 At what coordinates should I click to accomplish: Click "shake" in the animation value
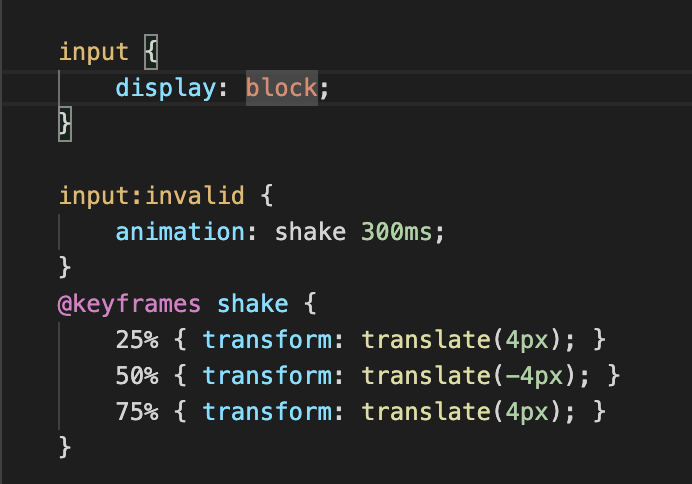click(x=310, y=232)
